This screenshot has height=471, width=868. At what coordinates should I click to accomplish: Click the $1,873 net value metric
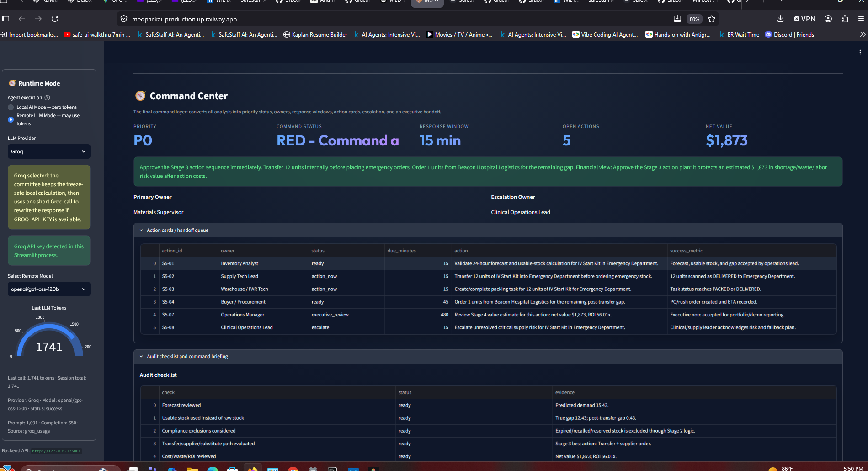[727, 140]
